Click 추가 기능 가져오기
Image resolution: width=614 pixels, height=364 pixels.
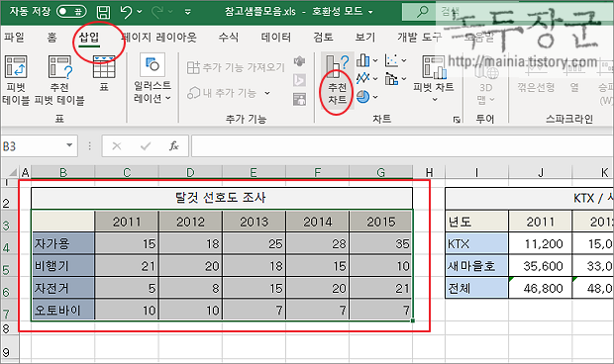click(x=236, y=67)
